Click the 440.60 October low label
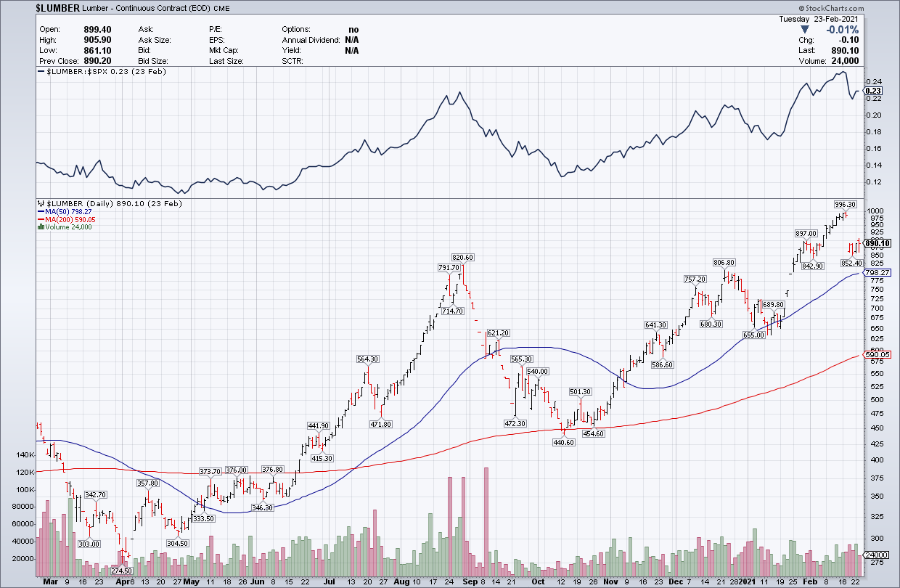 coord(564,442)
